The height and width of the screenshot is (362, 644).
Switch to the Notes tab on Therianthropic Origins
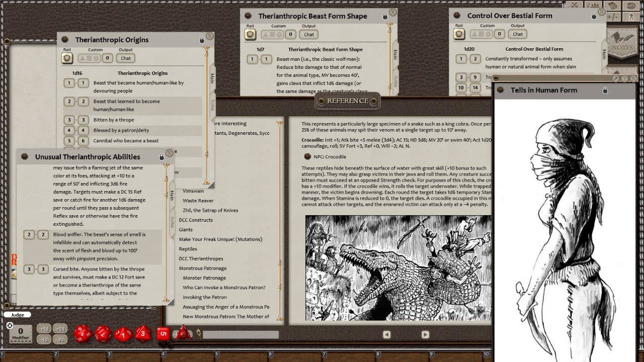click(211, 105)
